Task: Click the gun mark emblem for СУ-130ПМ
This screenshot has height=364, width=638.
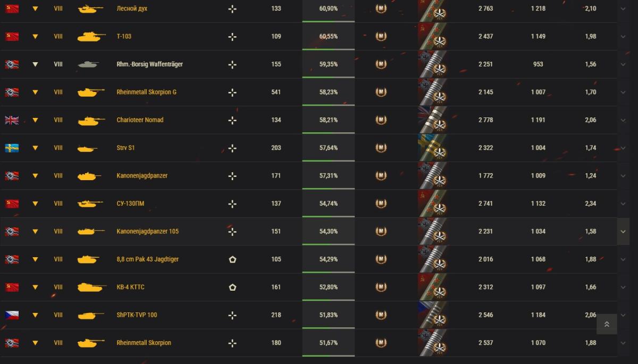Action: pyautogui.click(x=432, y=204)
